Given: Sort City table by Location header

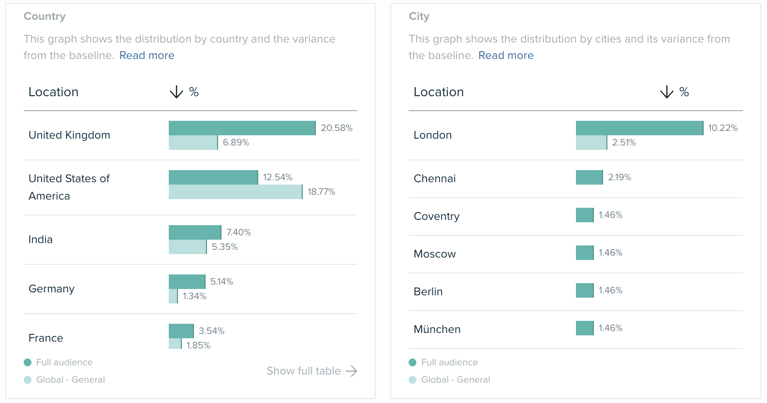Looking at the screenshot, I should 438,92.
